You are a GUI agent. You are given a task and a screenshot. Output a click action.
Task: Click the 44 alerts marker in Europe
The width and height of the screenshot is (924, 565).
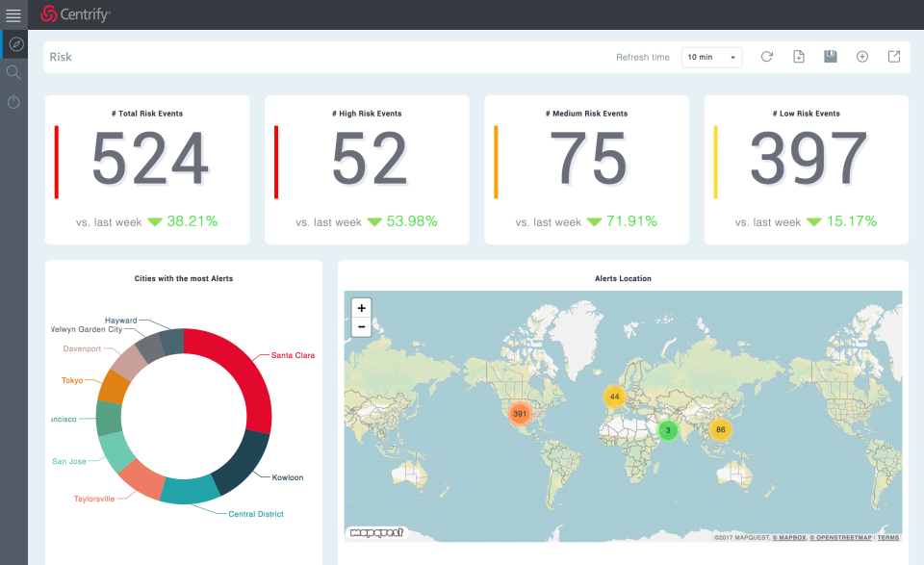tap(613, 396)
